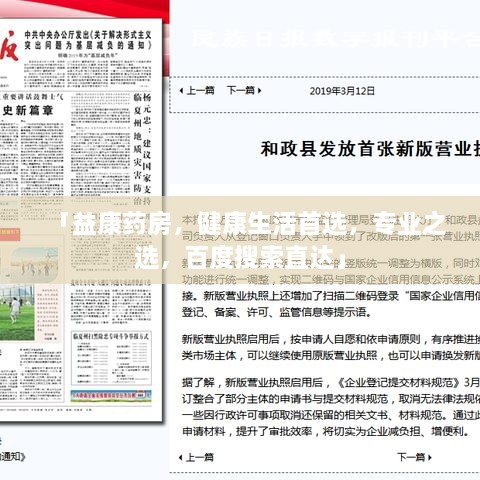
Task: Click the red calligraphy newspaper masthead logo
Action: (x=9, y=46)
